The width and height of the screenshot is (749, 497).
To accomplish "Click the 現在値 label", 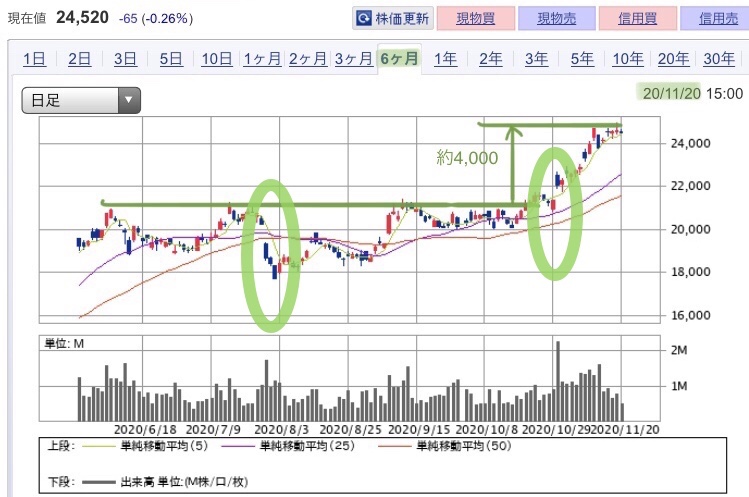I will (27, 19).
